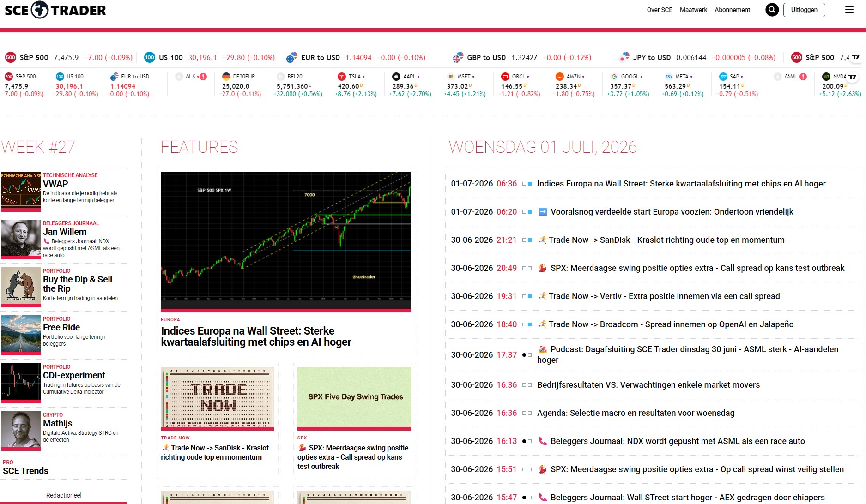866x504 pixels.
Task: Toggle markers beside 16:36 Bedrijfsresultaten item
Action: pyautogui.click(x=527, y=385)
